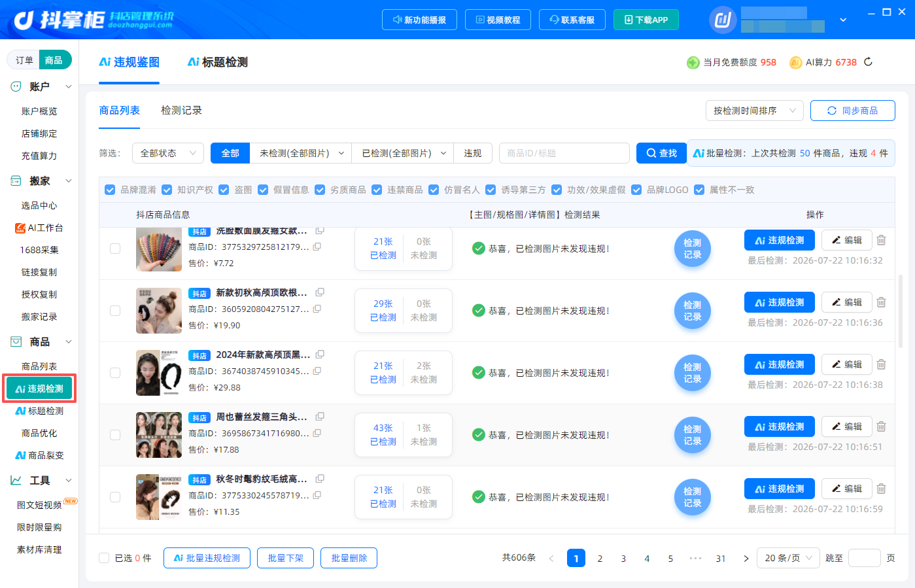Focus the 商品ID/标题 search field

pos(564,153)
